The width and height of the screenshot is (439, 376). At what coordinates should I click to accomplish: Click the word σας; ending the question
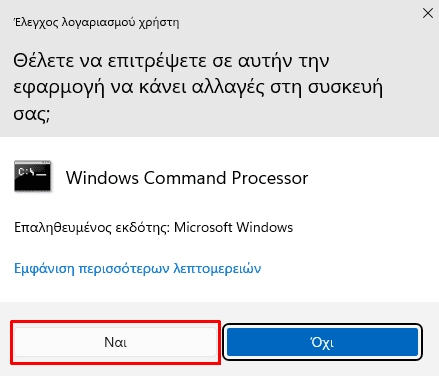tap(32, 114)
